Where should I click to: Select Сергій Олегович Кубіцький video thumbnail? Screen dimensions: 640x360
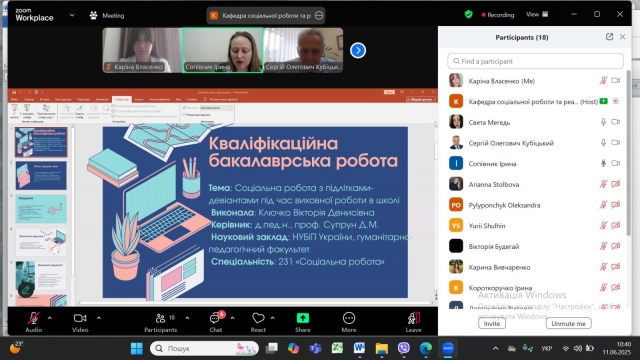(x=303, y=50)
